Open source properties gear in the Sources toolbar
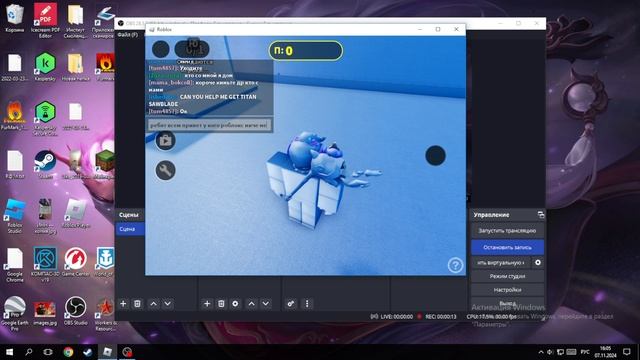 [x=236, y=304]
